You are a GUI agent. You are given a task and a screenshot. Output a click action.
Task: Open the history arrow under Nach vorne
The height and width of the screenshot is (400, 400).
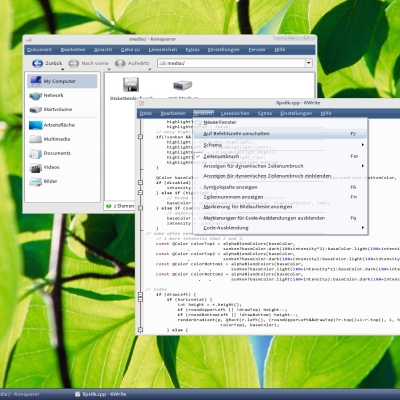(109, 69)
